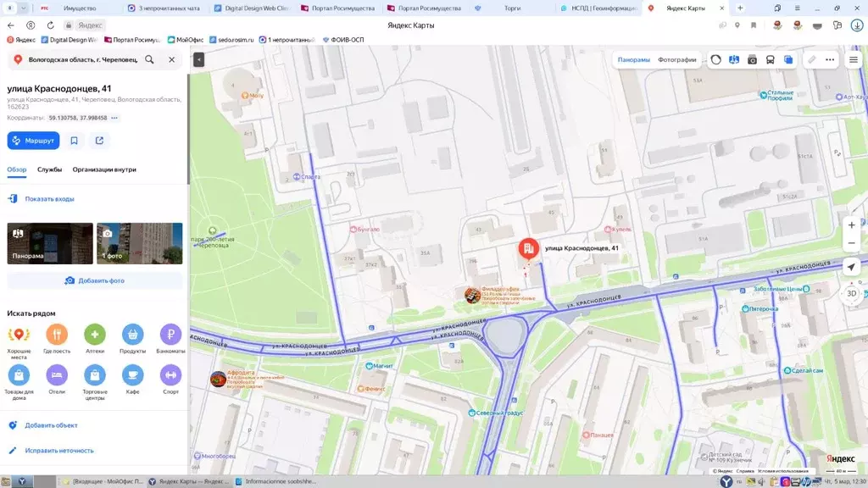Screen dimensions: 868x488
Task: Click the search magnifier icon in search box
Action: click(149, 60)
